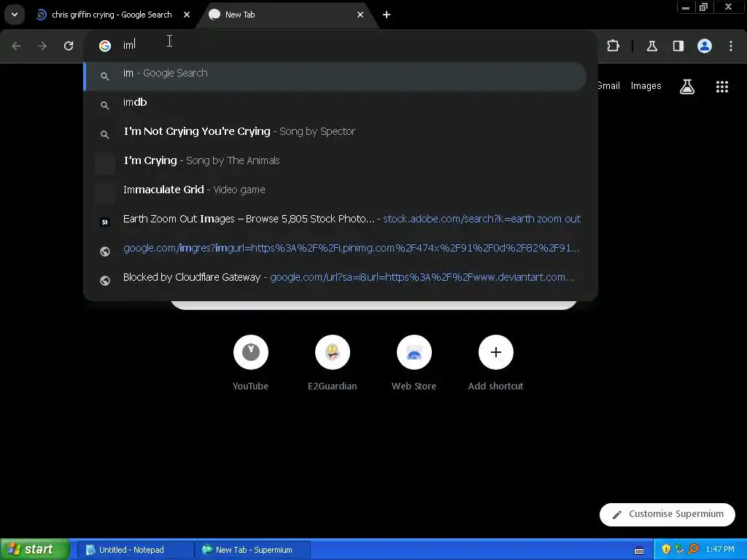Open the Images link

646,86
